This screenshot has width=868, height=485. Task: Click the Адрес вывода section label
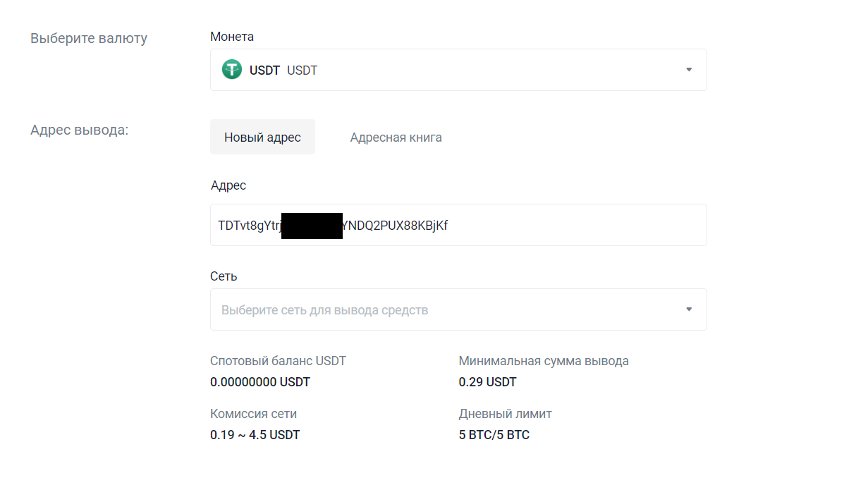(x=80, y=130)
